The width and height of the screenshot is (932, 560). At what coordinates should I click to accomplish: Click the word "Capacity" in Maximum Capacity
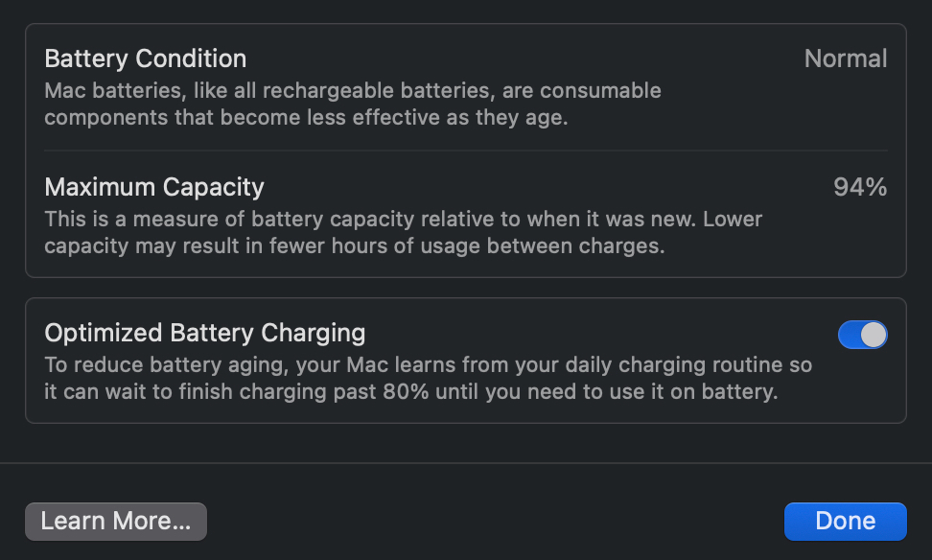point(213,186)
